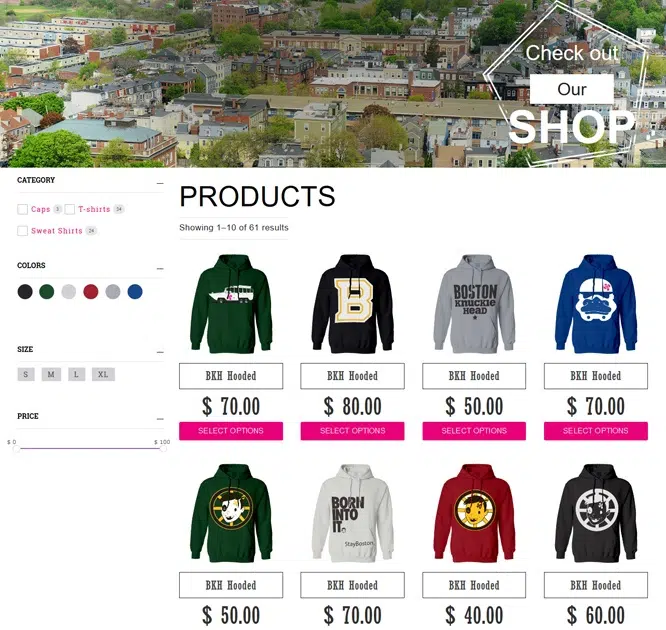Image resolution: width=666 pixels, height=630 pixels.
Task: Check the Caps category checkbox
Action: tap(23, 209)
